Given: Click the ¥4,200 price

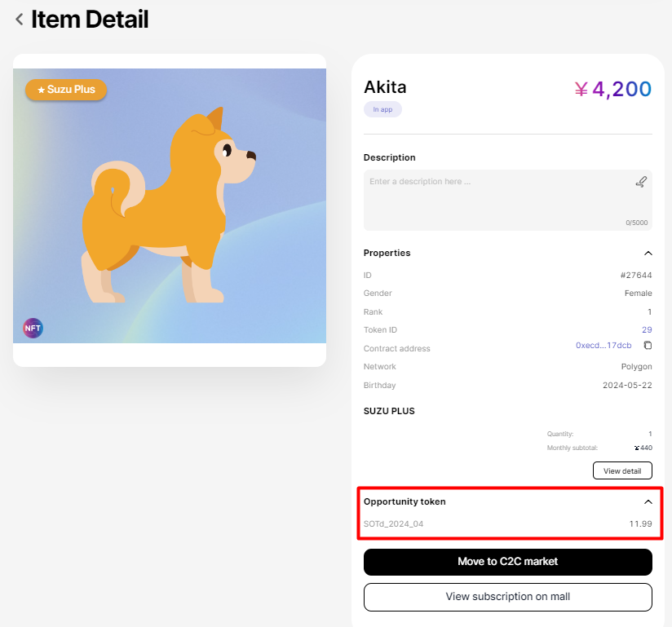Looking at the screenshot, I should (x=612, y=89).
